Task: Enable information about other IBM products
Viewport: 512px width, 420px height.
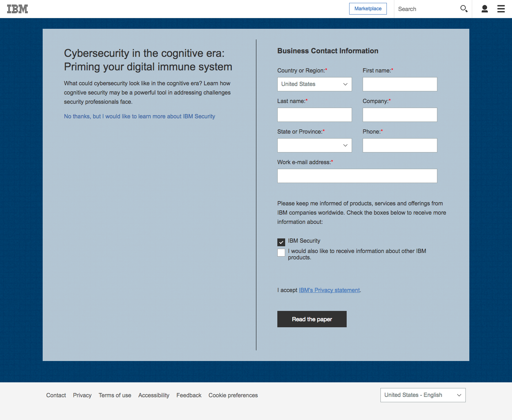Action: pyautogui.click(x=281, y=253)
